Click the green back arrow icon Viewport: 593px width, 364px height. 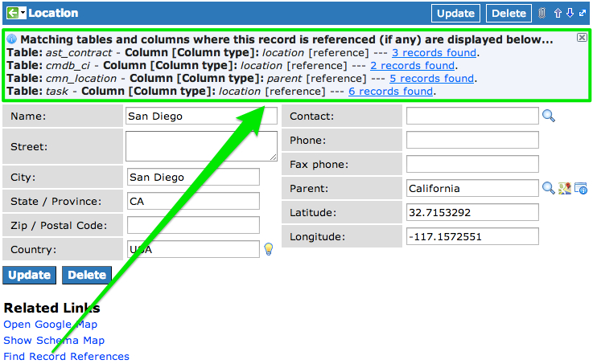[x=12, y=13]
